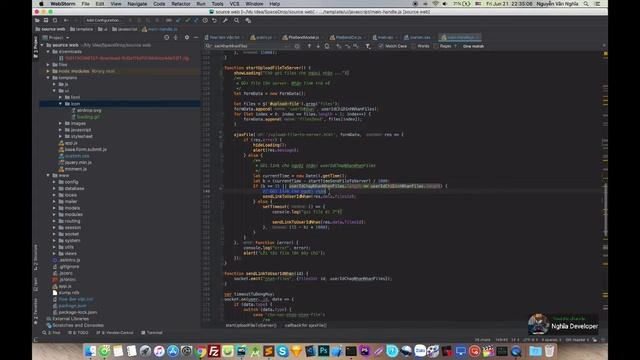Expand the javascript folder in tree
This screenshot has width=640, height=360.
60,130
